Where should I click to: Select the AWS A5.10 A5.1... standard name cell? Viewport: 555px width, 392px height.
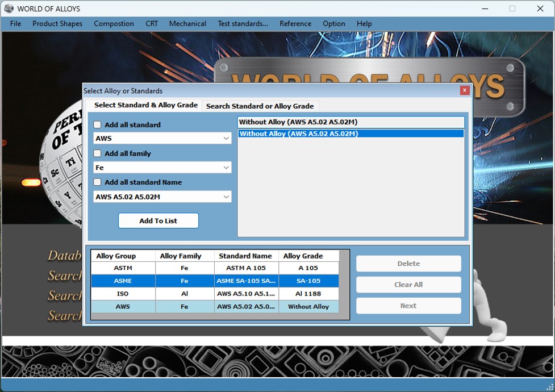coord(247,294)
